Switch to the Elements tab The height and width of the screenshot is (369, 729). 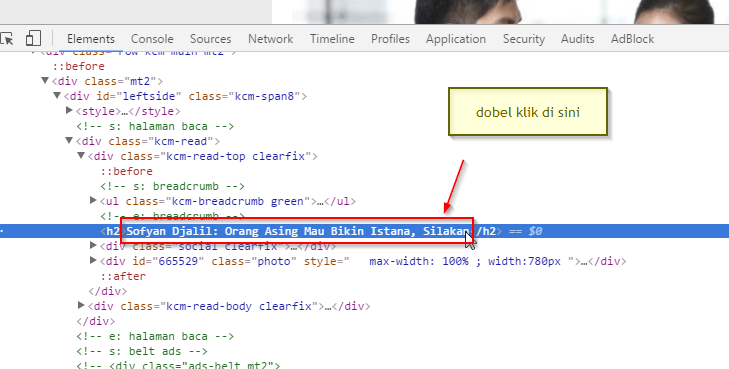(x=91, y=39)
